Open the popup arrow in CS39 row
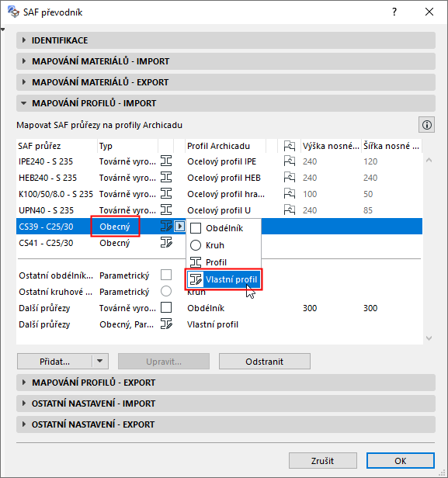The width and height of the screenshot is (448, 478). [x=179, y=227]
